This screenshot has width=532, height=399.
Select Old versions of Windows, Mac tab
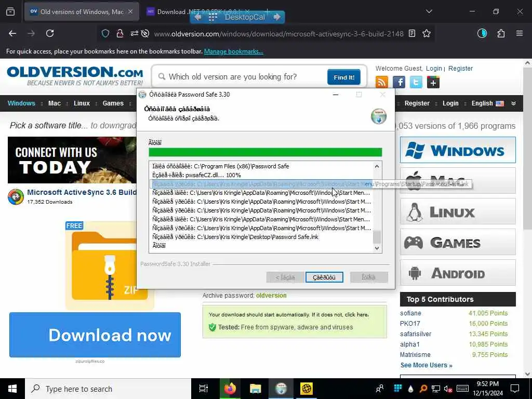point(82,11)
